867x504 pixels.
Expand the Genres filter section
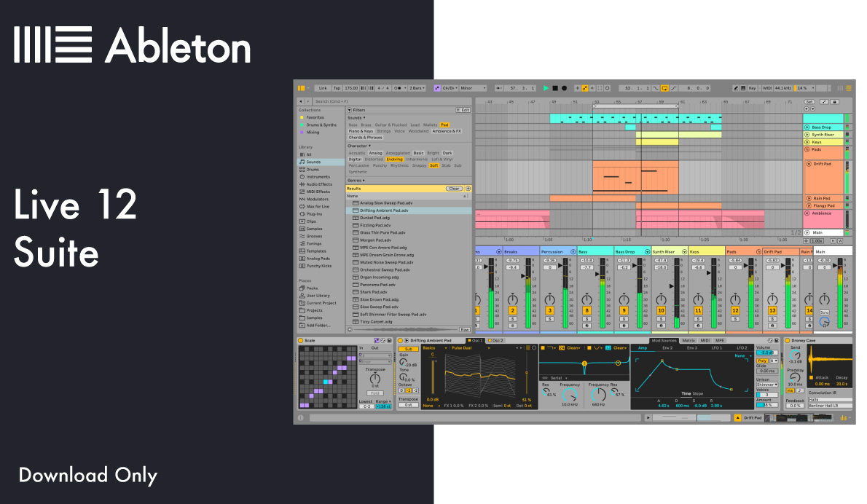pyautogui.click(x=356, y=180)
